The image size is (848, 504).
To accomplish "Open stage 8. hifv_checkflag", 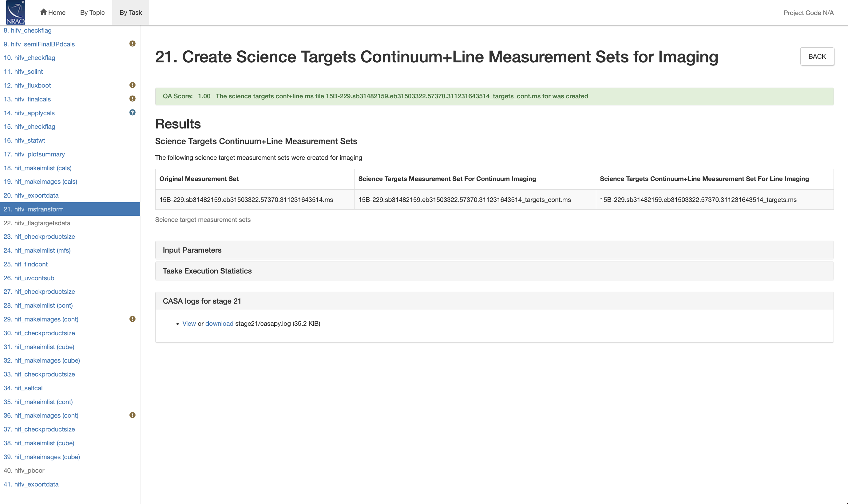I will [x=28, y=30].
